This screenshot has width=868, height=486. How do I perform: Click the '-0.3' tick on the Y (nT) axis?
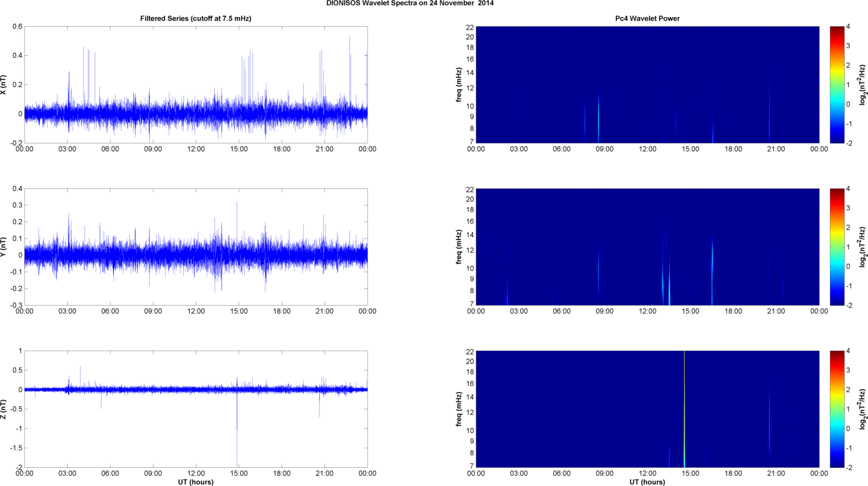tap(15, 305)
